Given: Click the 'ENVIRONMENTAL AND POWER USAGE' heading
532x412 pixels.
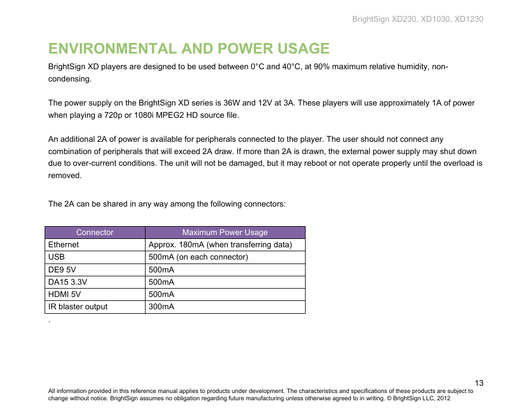Looking at the screenshot, I should point(188,49).
